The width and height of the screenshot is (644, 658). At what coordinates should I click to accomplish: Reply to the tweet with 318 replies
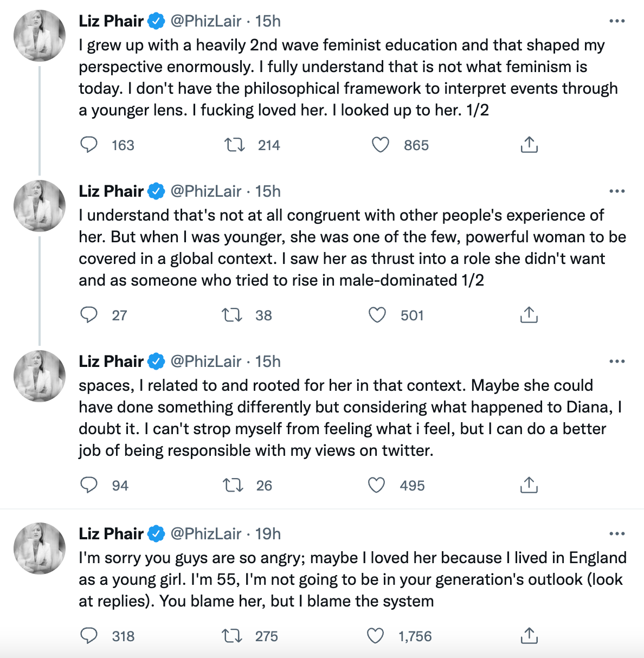pyautogui.click(x=89, y=636)
